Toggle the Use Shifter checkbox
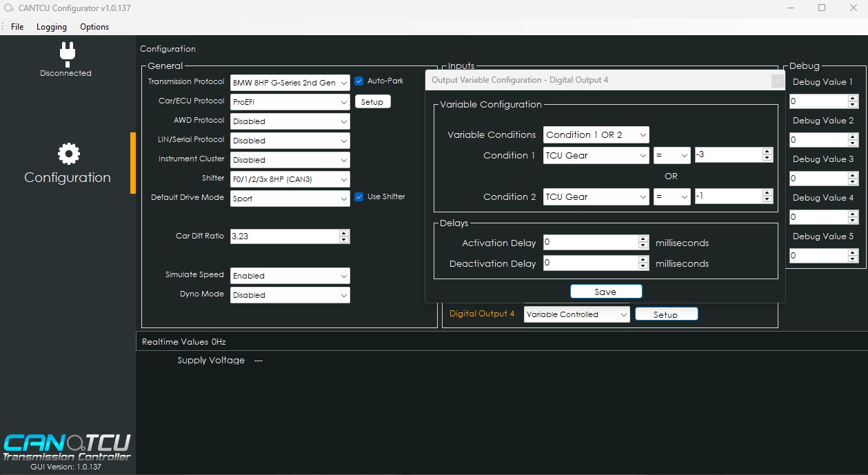 (359, 197)
